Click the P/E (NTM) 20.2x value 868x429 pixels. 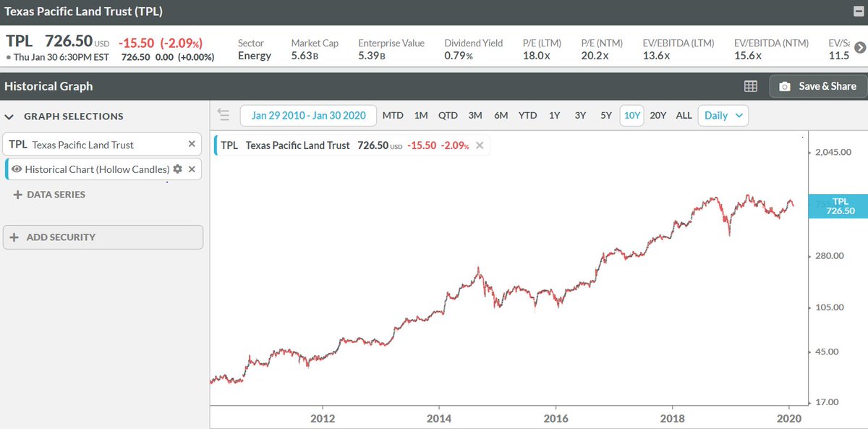pos(595,56)
